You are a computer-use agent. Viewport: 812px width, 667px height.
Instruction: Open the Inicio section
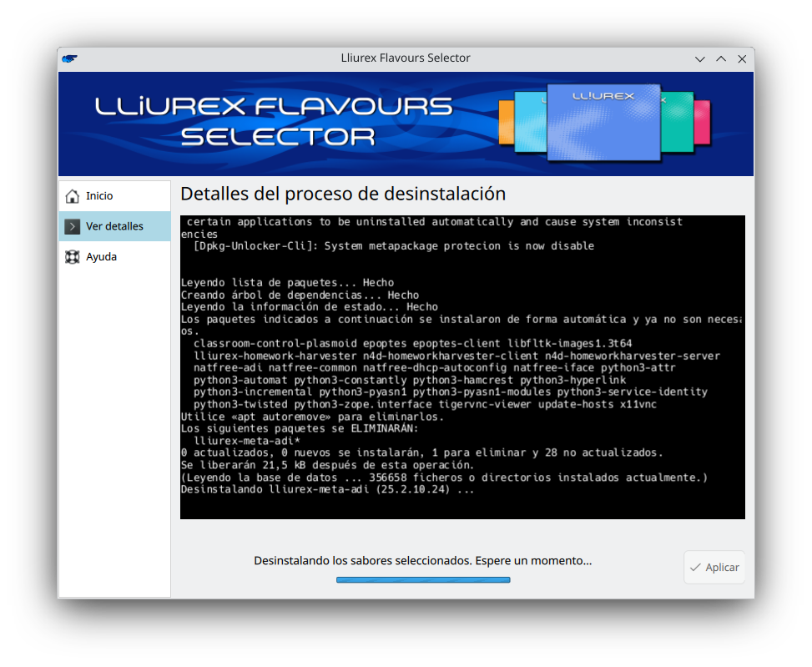[x=99, y=196]
